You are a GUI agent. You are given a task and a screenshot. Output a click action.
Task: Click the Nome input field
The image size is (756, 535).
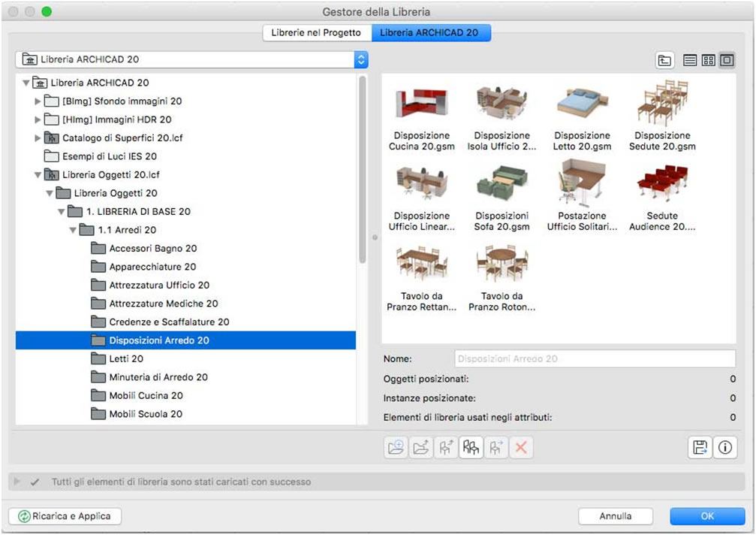[x=595, y=359]
